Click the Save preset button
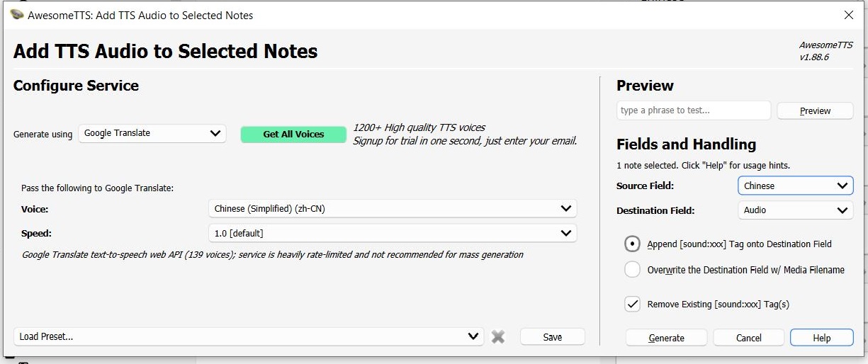Image resolution: width=868 pixels, height=364 pixels. (x=553, y=337)
